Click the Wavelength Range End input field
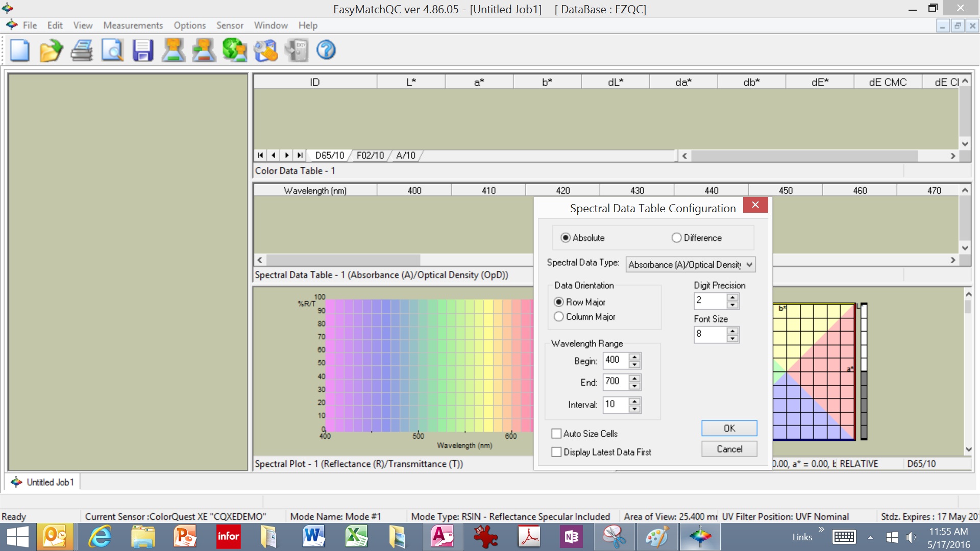Screen dimensions: 980x551 tap(615, 382)
